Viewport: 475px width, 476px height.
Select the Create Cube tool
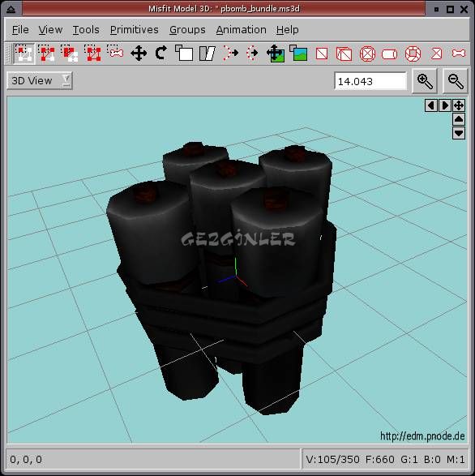click(344, 54)
